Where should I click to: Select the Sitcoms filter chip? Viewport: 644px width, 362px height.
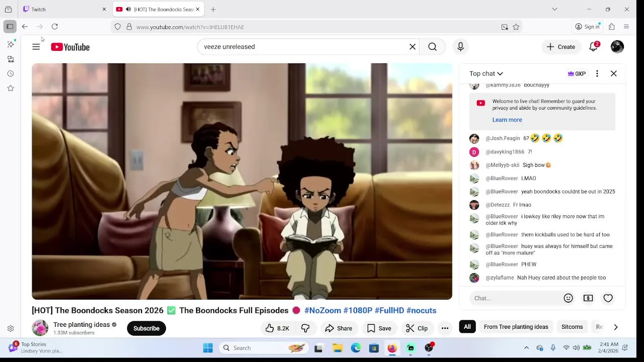(572, 327)
